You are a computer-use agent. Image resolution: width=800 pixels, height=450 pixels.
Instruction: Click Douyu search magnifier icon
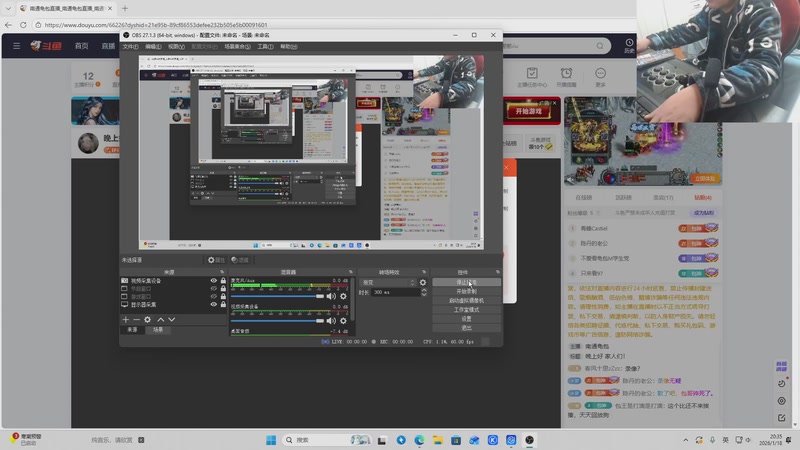click(600, 46)
